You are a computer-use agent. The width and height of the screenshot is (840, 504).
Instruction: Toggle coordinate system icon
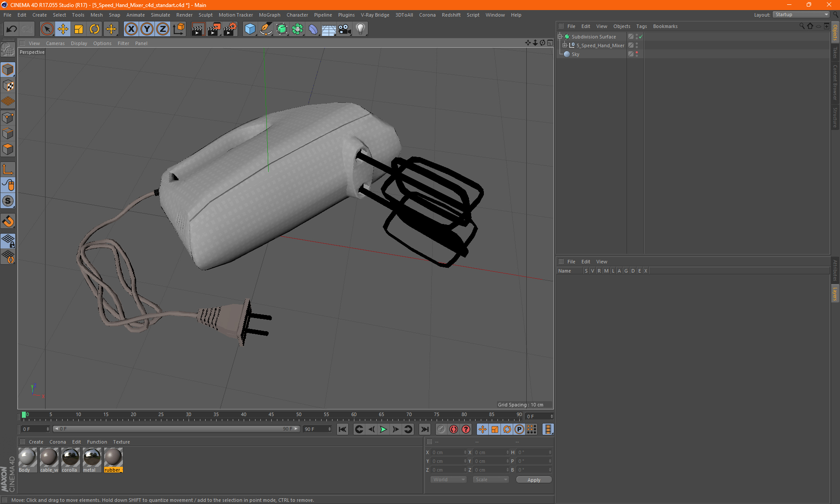(x=179, y=29)
